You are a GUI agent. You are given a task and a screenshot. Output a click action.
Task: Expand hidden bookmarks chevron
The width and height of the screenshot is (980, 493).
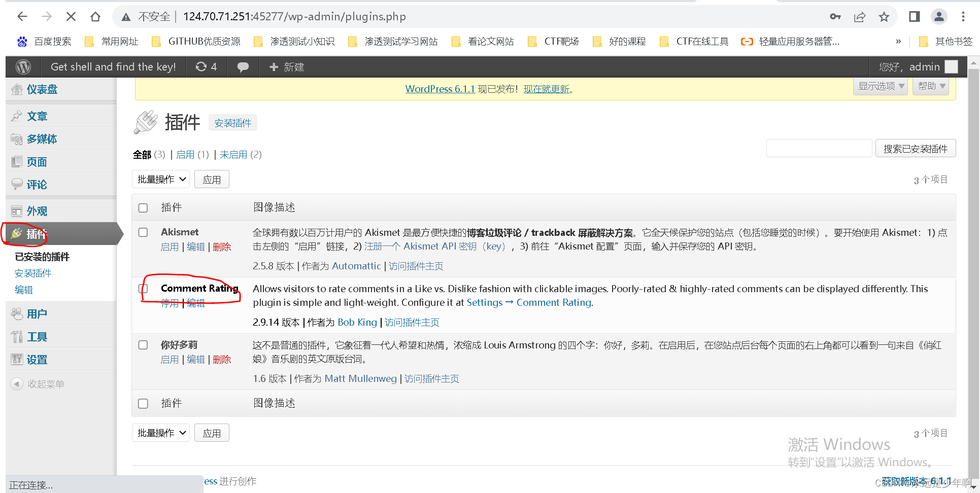tap(898, 42)
